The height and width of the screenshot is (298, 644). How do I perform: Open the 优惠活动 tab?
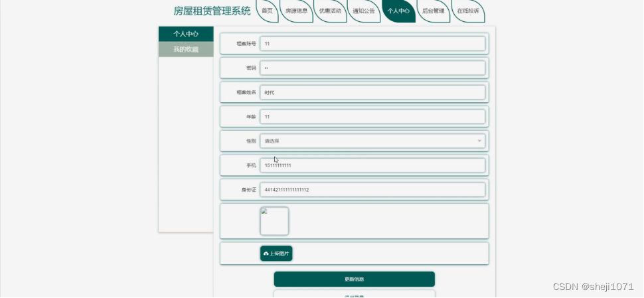[330, 11]
